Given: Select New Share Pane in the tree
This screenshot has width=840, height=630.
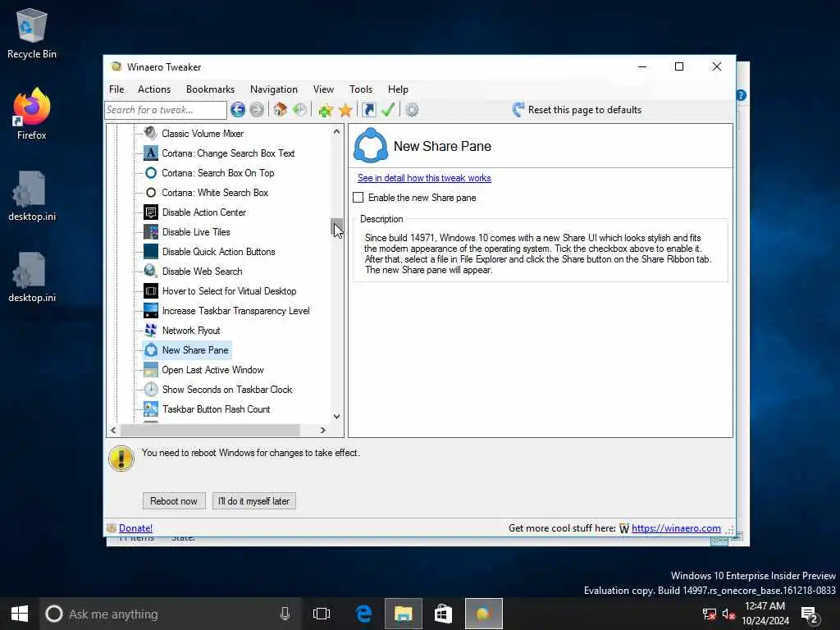Looking at the screenshot, I should 195,350.
